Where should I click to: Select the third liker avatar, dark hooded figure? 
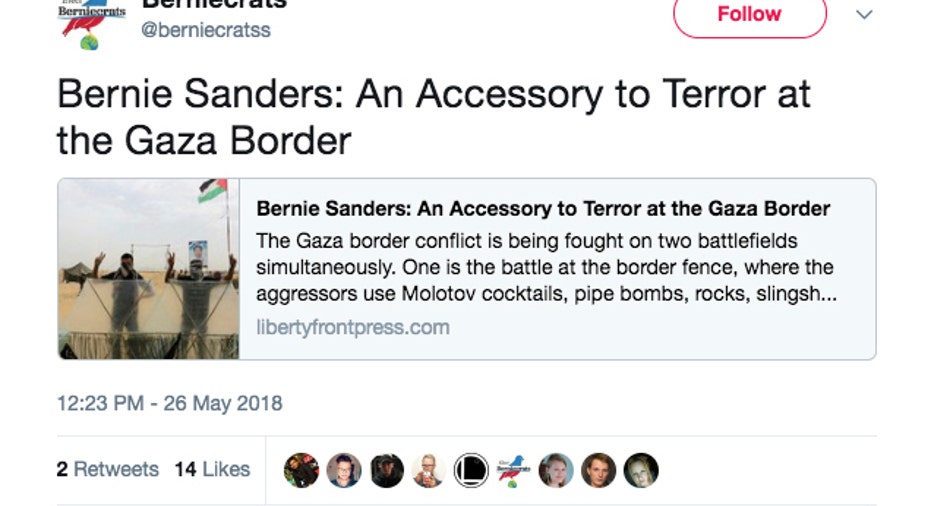pyautogui.click(x=387, y=470)
